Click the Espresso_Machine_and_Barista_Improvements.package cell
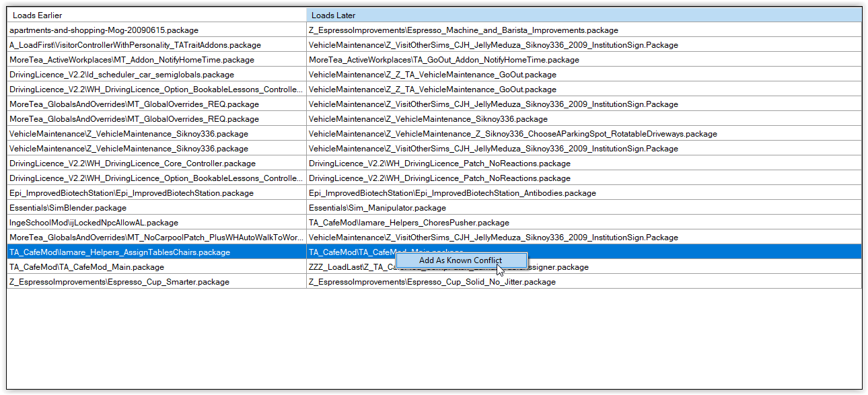This screenshot has height=395, width=868. 463,30
